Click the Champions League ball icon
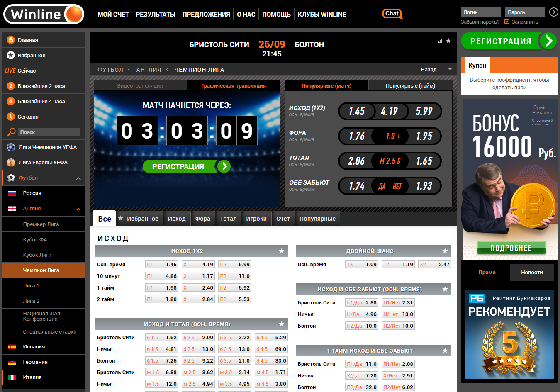 tap(11, 147)
